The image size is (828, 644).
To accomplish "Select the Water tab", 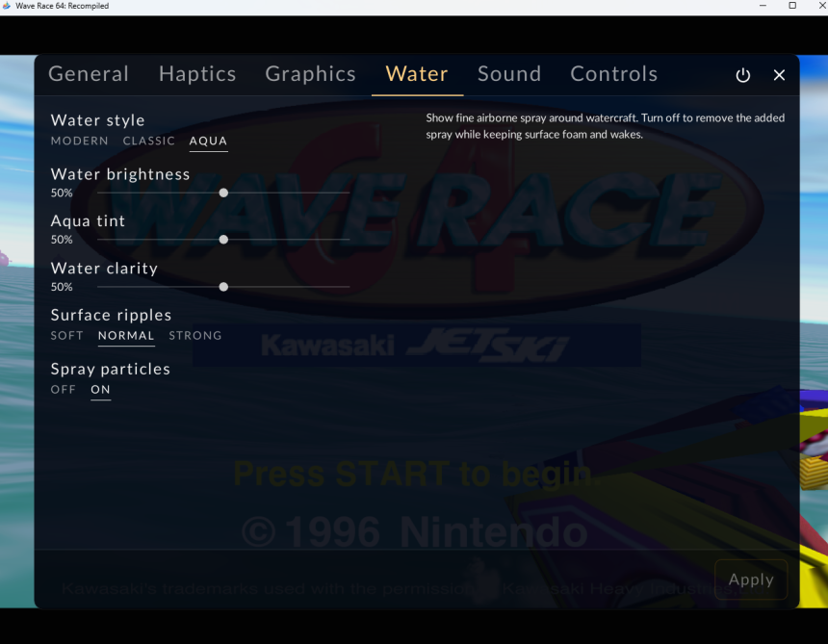I will [x=417, y=74].
